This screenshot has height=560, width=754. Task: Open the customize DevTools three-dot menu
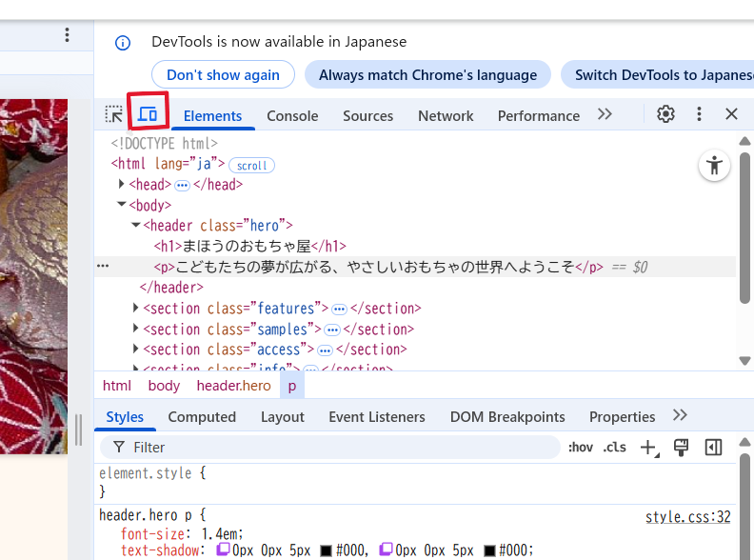click(699, 114)
